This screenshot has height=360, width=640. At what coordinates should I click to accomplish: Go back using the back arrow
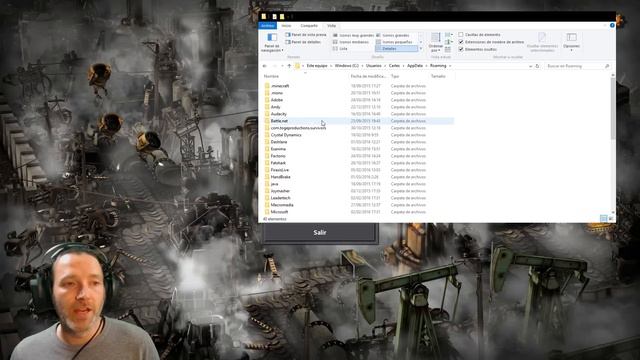pos(264,66)
